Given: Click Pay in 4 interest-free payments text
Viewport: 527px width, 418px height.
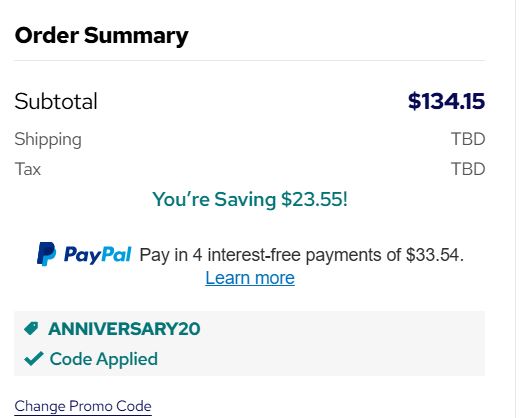Looking at the screenshot, I should tap(271, 255).
